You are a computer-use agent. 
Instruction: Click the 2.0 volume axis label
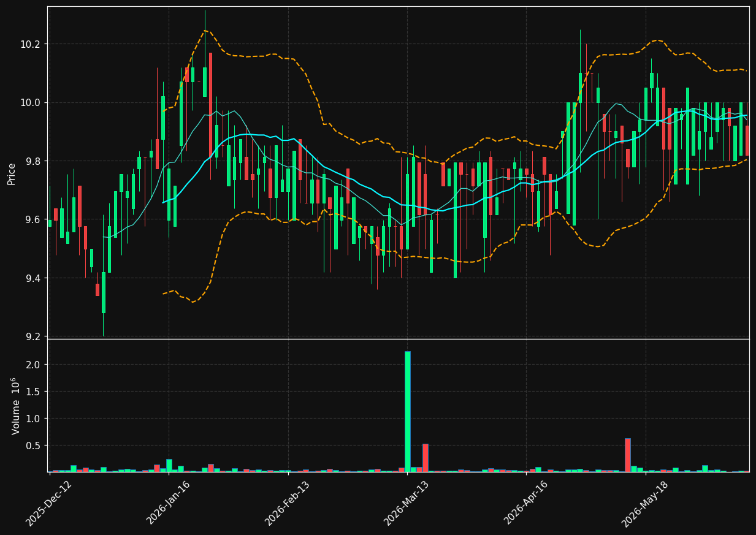pos(34,365)
